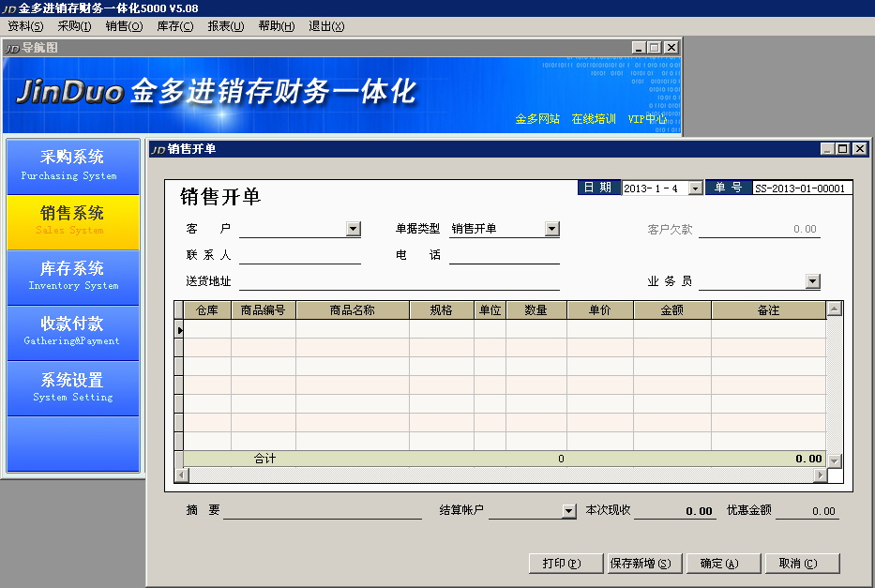Image resolution: width=875 pixels, height=588 pixels.
Task: Click the 电话 input field
Action: point(504,255)
